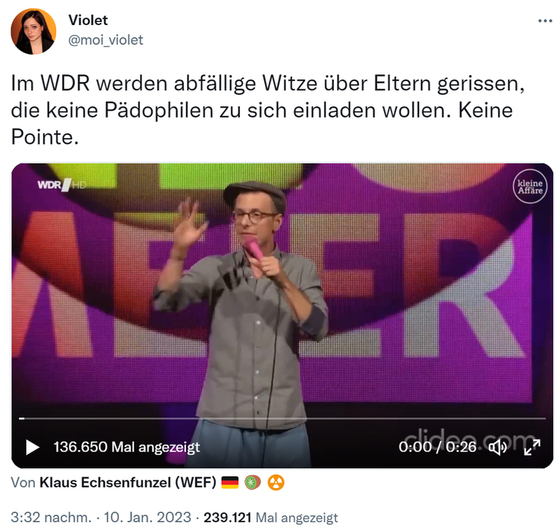Click Violet's profile avatar
This screenshot has width=560, height=532.
click(34, 31)
